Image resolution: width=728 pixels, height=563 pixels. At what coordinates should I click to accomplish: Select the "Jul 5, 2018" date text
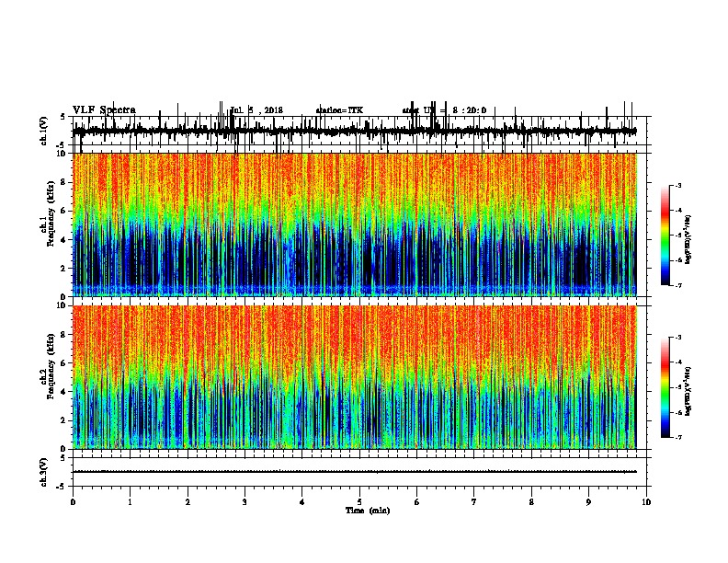[x=256, y=110]
